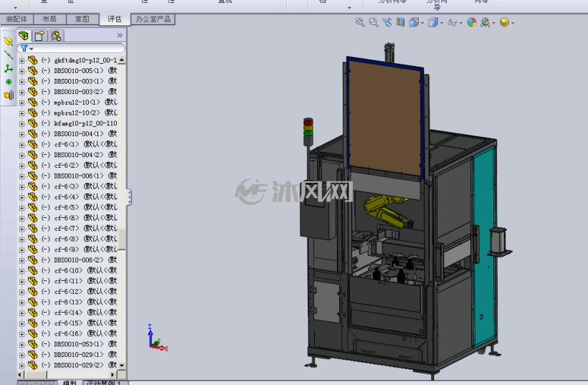The height and width of the screenshot is (385, 588).
Task: Click the reference plane icon in left toolbar
Action: [x=9, y=42]
